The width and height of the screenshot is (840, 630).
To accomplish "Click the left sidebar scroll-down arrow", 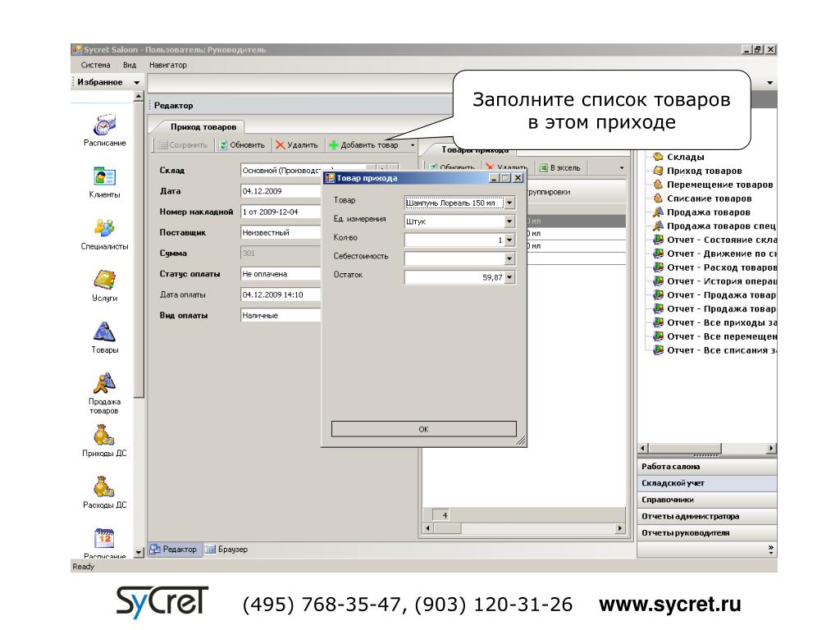I will 139,552.
